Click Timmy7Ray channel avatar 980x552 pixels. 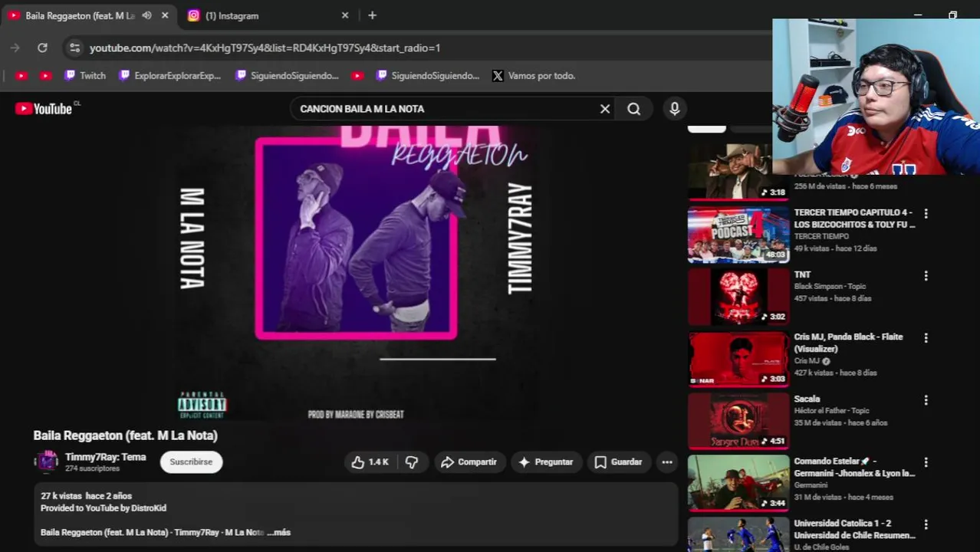[x=47, y=462]
